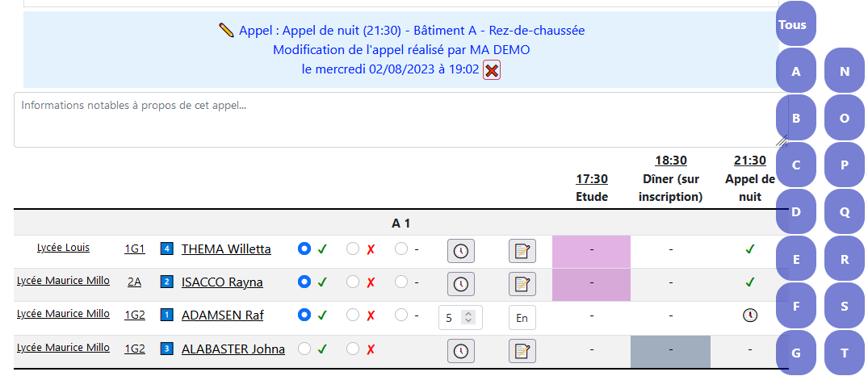Open ADAMSEN Raf student link
This screenshot has width=868, height=376.
pos(223,315)
